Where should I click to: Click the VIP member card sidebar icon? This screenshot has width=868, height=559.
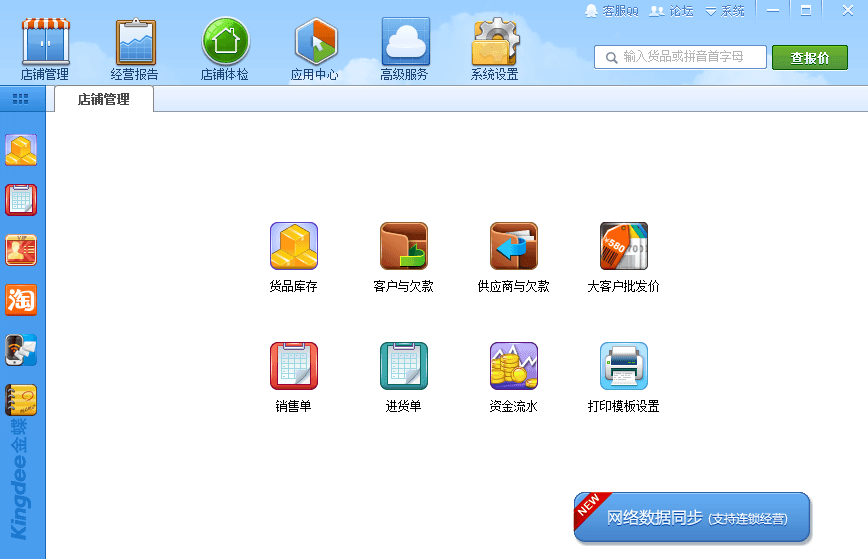click(21, 250)
